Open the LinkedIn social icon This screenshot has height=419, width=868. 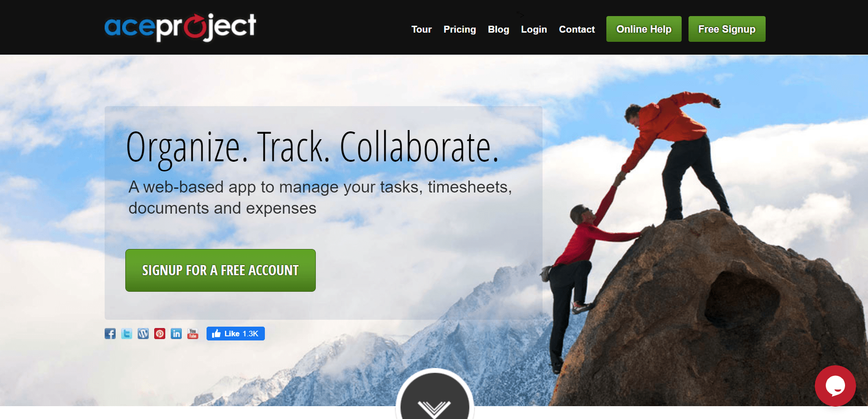tap(176, 334)
